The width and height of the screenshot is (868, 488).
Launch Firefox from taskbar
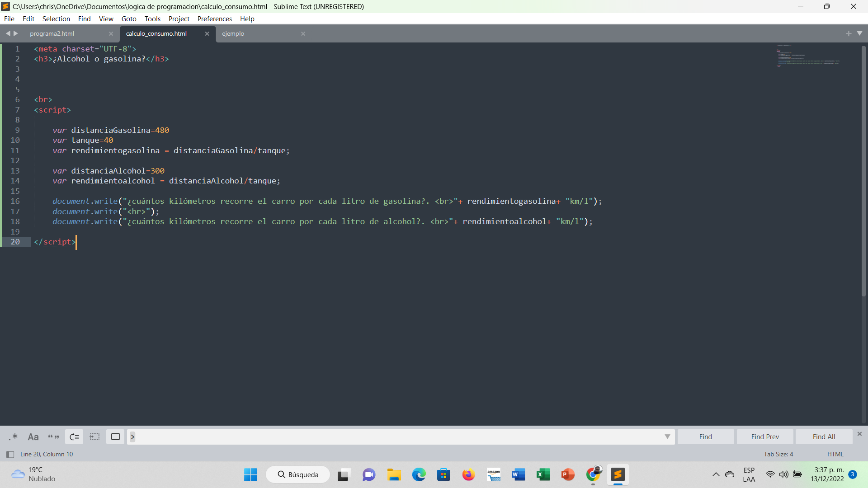468,475
